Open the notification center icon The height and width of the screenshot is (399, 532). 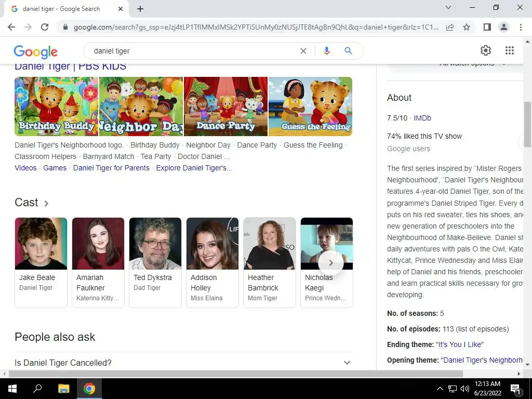click(515, 389)
